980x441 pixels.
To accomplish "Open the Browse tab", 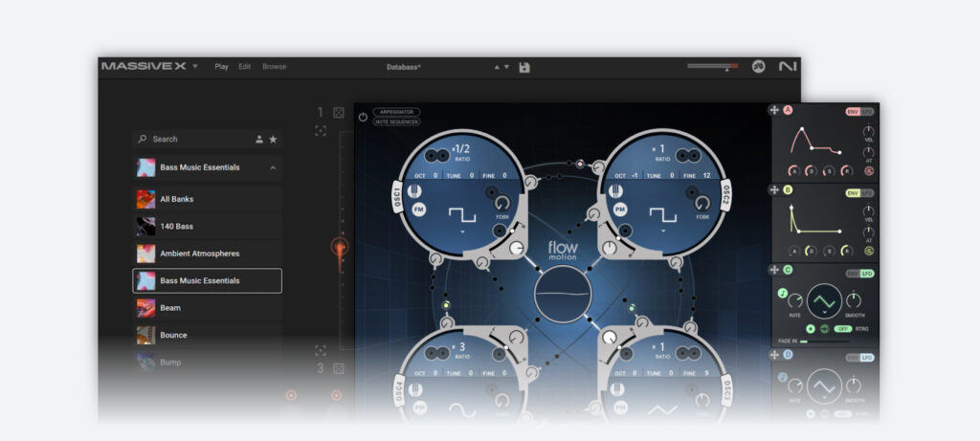I will (274, 67).
